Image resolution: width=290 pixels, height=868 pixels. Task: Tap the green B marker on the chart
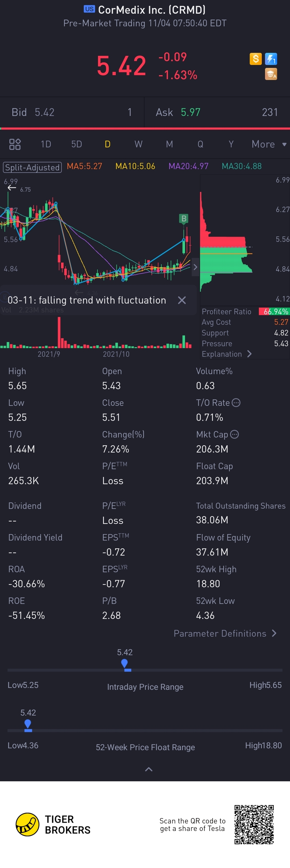[x=184, y=218]
